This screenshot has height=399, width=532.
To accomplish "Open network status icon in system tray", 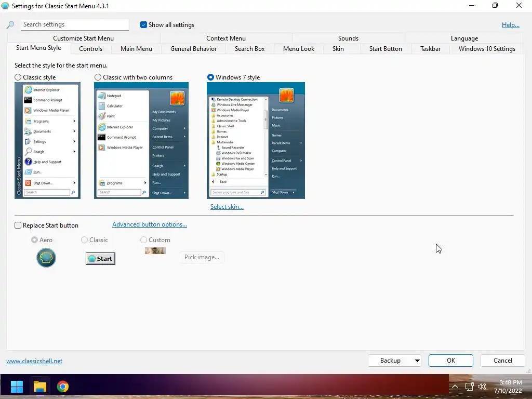I will [x=469, y=387].
